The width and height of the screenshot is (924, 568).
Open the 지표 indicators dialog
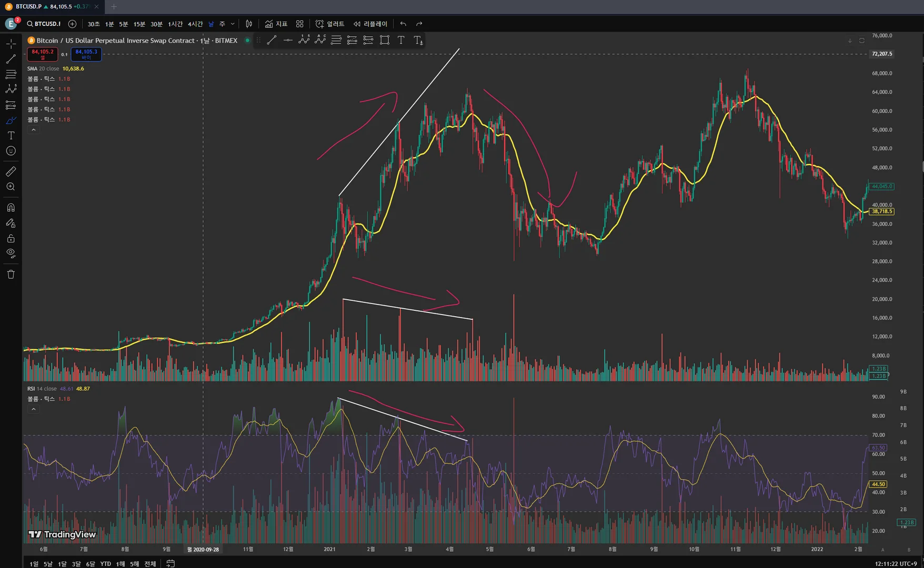pyautogui.click(x=276, y=24)
